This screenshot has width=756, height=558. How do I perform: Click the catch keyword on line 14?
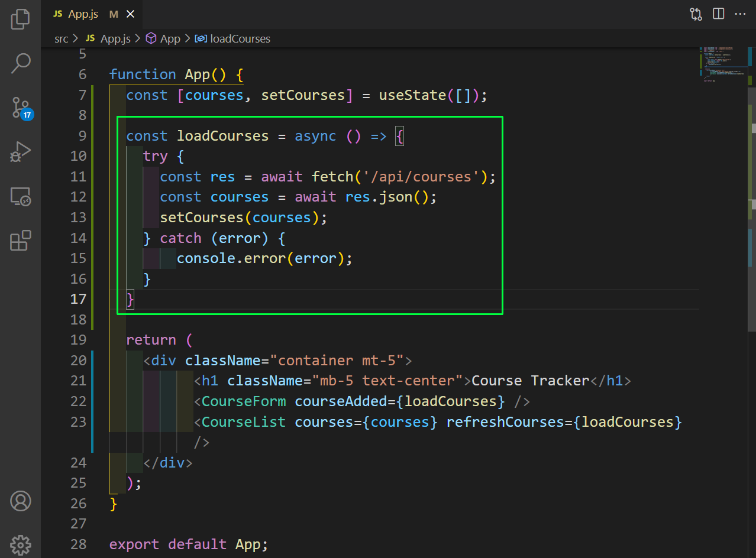(181, 238)
